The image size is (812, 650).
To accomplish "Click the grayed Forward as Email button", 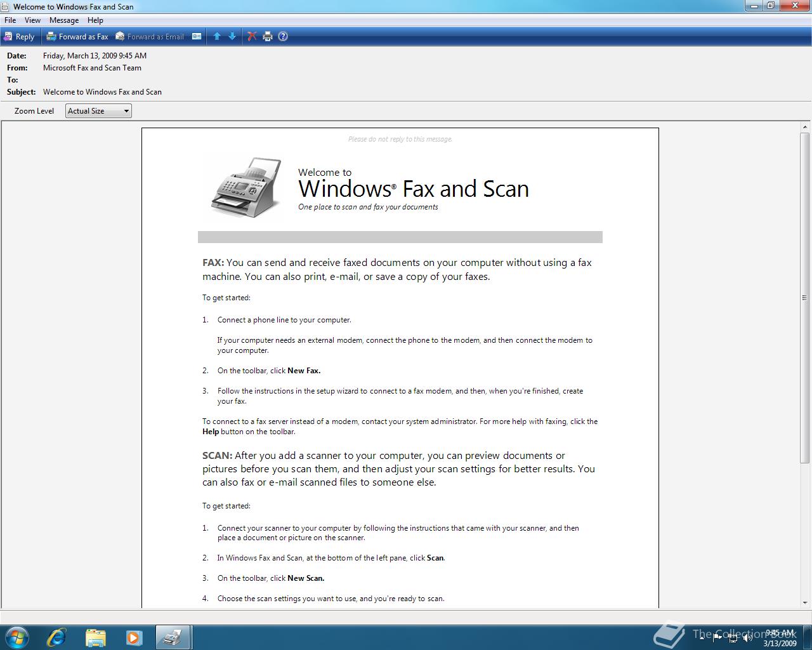I will [x=150, y=37].
